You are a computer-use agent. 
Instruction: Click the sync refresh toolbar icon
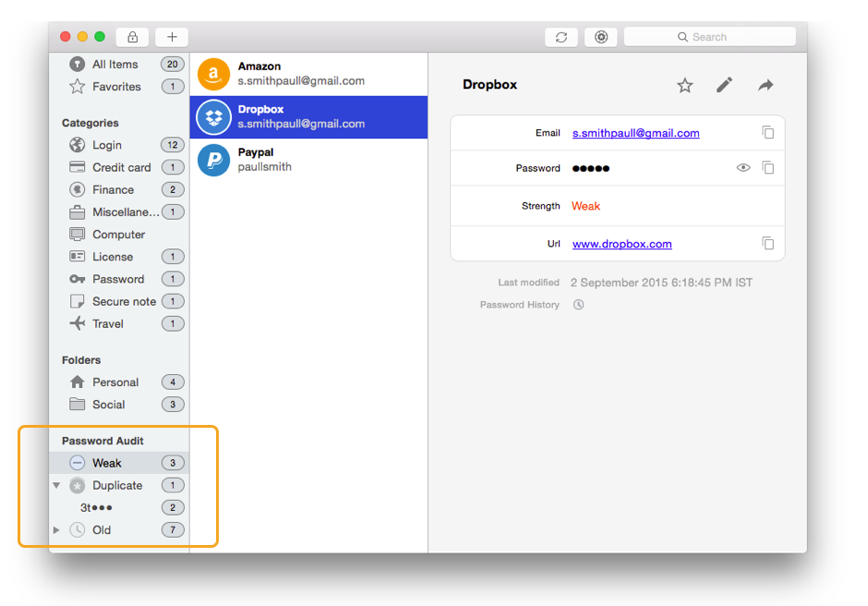[561, 37]
